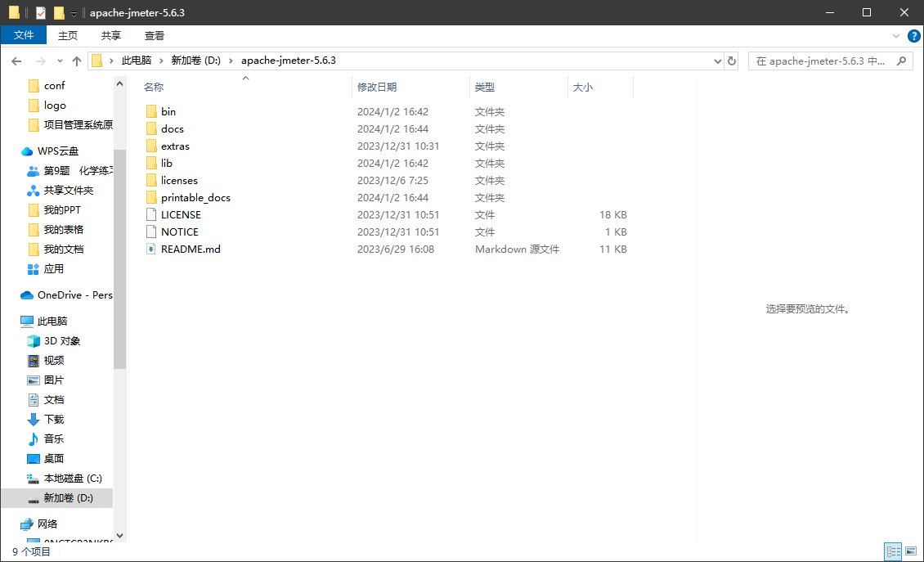Click the sidebar scroll down arrow
This screenshot has height=562, width=924.
119,536
